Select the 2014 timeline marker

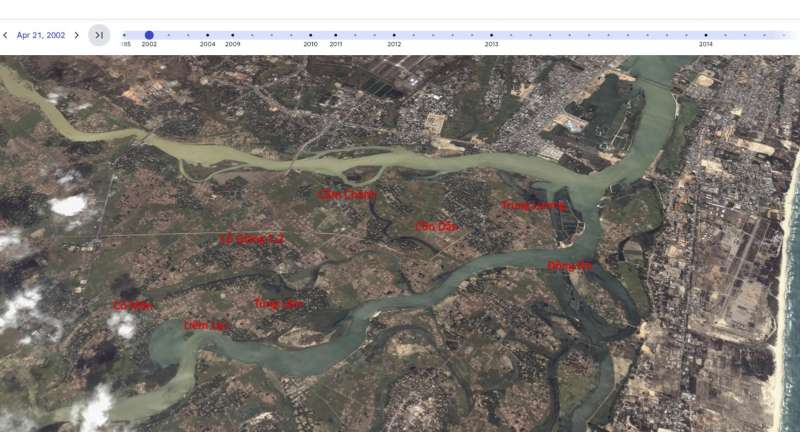pyautogui.click(x=706, y=35)
